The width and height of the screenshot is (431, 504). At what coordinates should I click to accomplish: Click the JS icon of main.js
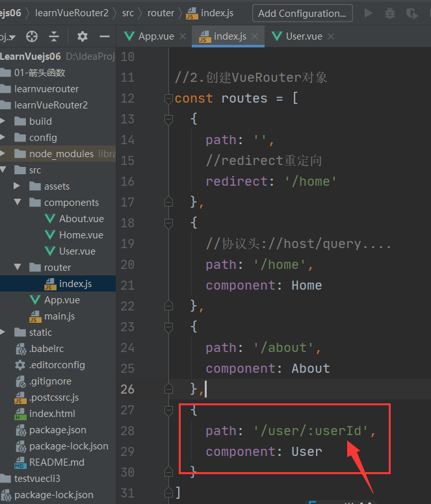(35, 316)
